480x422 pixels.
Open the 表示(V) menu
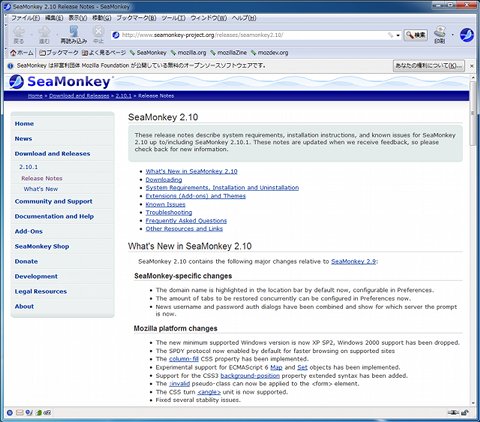point(78,18)
